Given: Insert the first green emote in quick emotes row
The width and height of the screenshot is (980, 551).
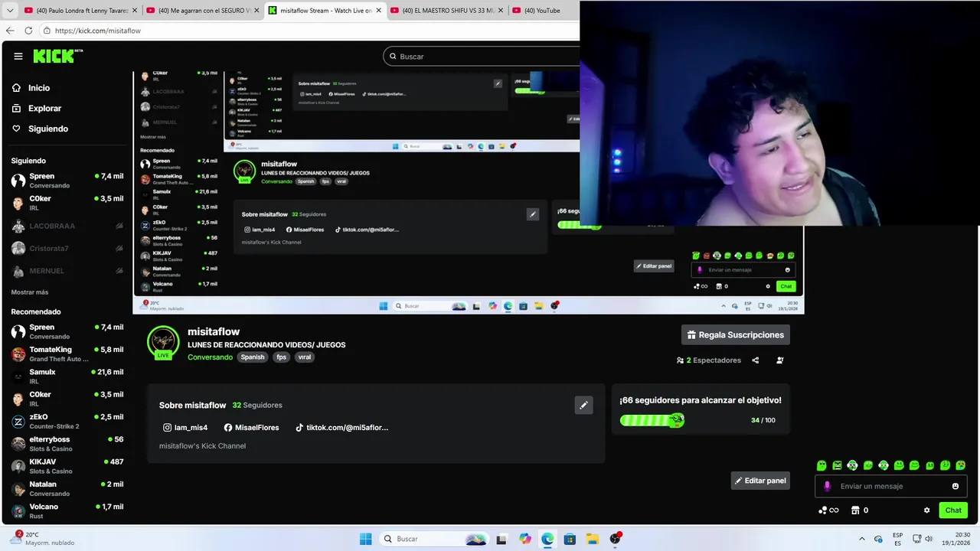Looking at the screenshot, I should tap(822, 465).
